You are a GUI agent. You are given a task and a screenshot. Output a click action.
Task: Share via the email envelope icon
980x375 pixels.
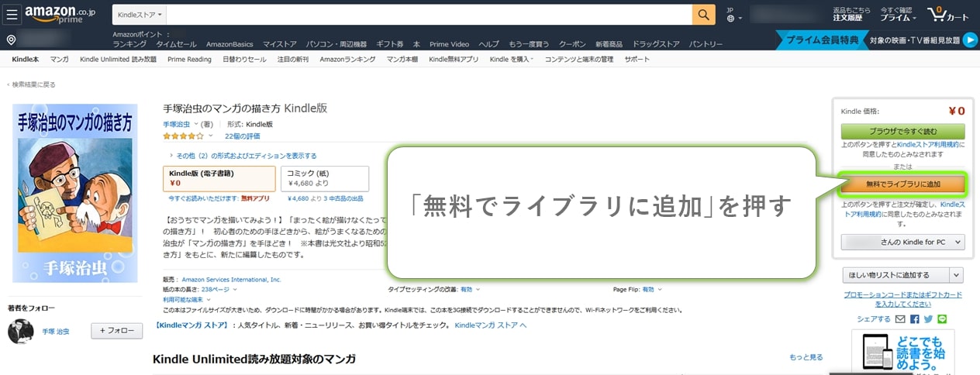point(900,318)
